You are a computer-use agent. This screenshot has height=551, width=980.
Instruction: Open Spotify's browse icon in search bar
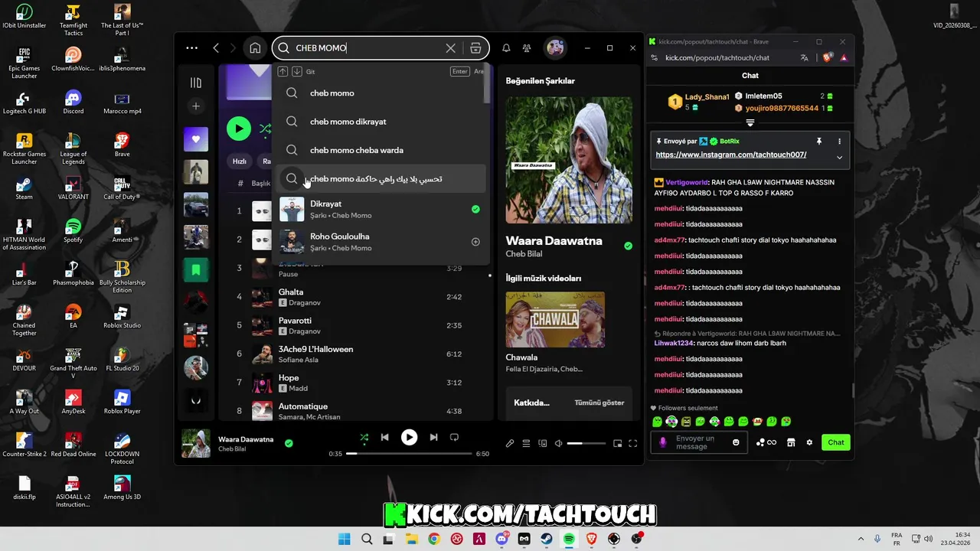(x=475, y=48)
